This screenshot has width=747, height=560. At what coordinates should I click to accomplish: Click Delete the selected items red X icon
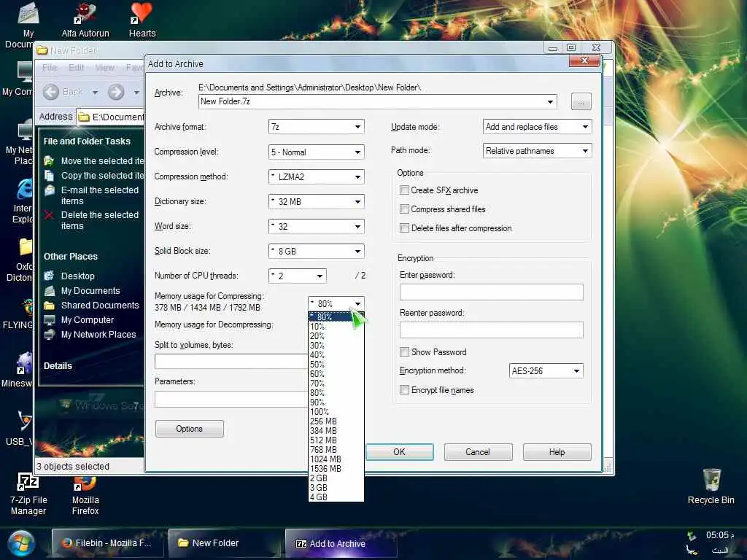(49, 215)
